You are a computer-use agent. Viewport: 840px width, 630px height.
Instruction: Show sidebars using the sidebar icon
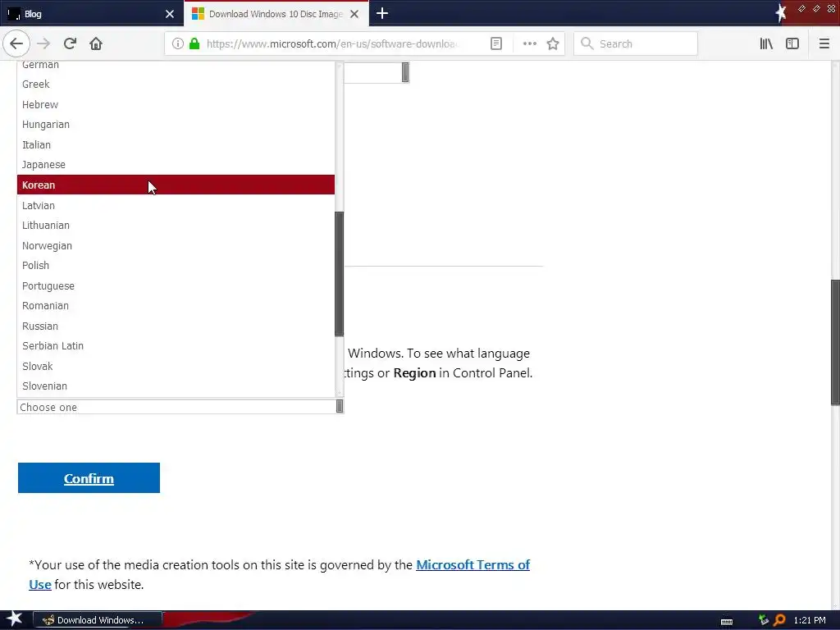click(x=792, y=43)
